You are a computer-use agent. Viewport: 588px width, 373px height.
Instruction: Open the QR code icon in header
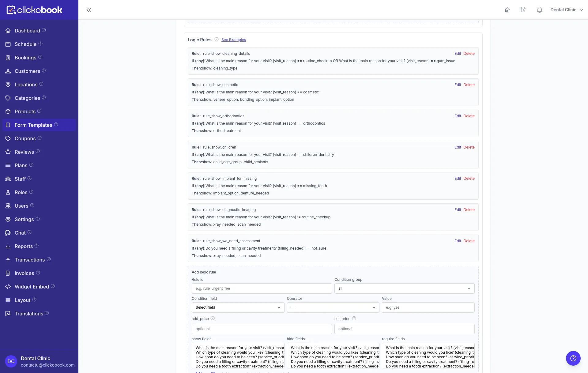point(523,10)
